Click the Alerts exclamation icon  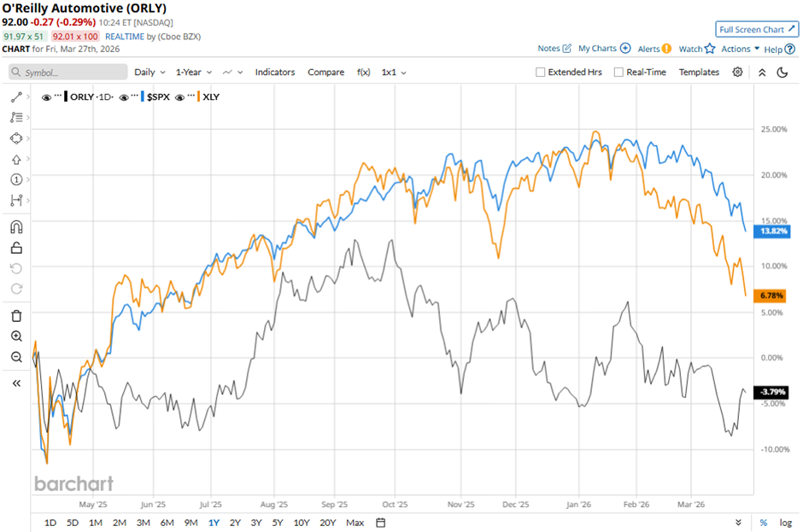(x=666, y=49)
